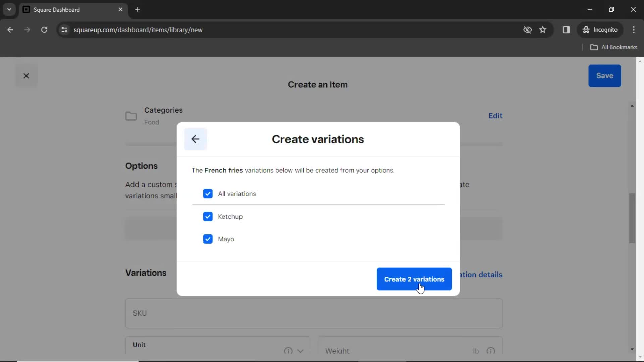
Task: Click the scroll up arrow of inner scrollbar
Action: 632,106
